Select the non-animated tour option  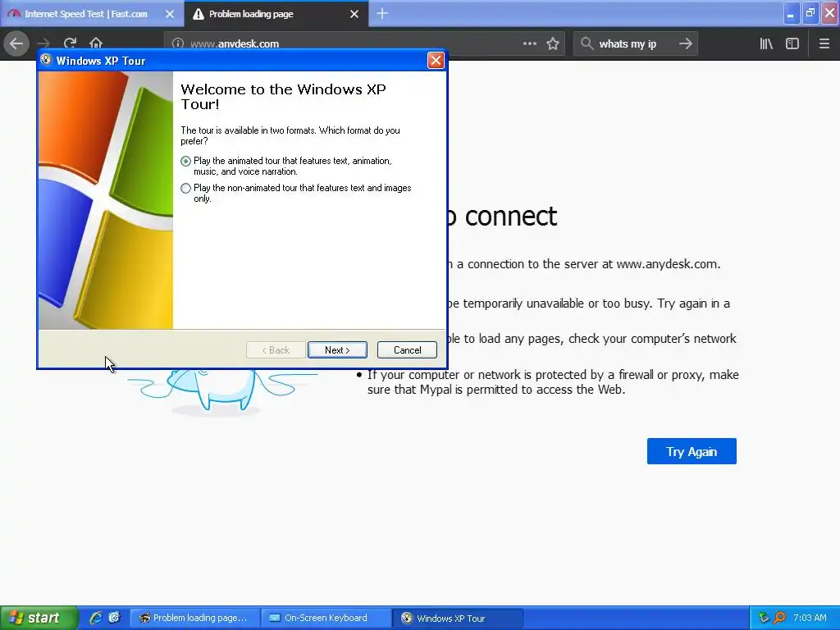[186, 188]
